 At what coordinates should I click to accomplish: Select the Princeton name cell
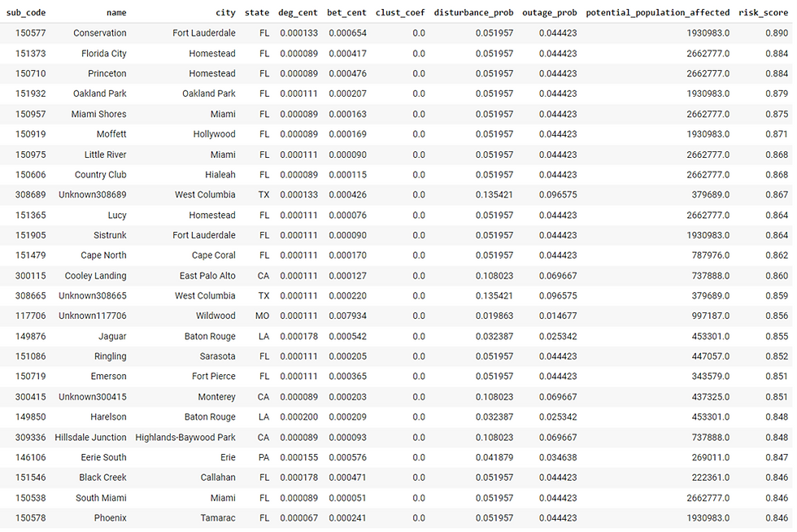107,73
